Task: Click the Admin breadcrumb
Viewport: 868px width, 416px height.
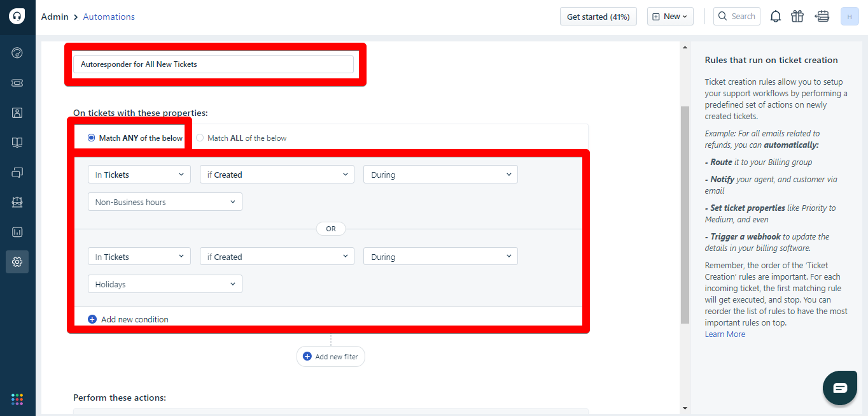Action: click(55, 17)
